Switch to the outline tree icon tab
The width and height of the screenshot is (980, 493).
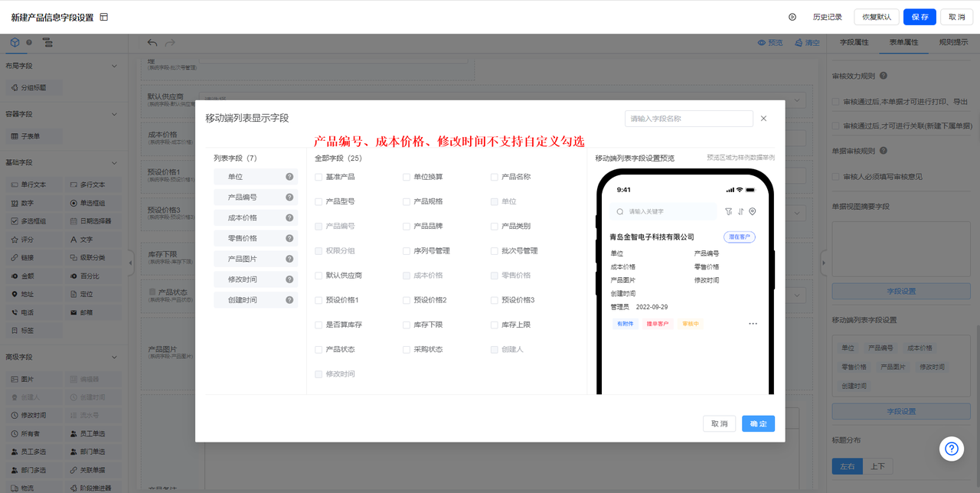coord(47,43)
